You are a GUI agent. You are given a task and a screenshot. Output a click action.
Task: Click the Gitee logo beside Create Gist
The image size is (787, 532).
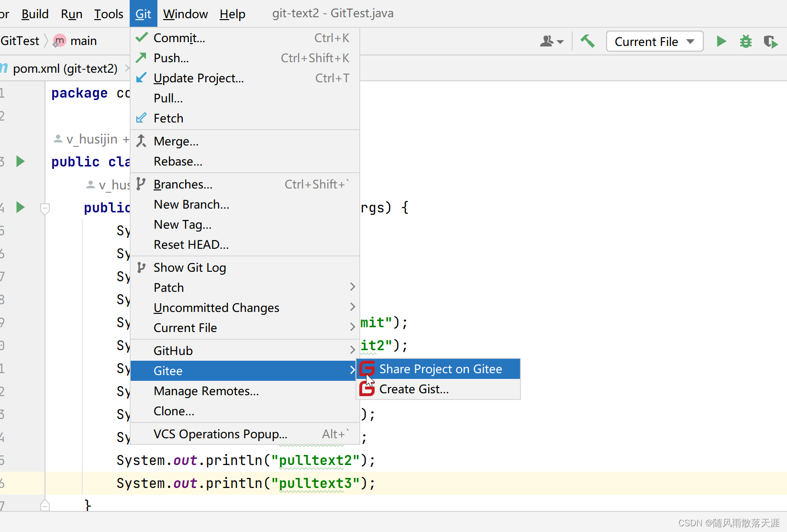click(x=367, y=389)
